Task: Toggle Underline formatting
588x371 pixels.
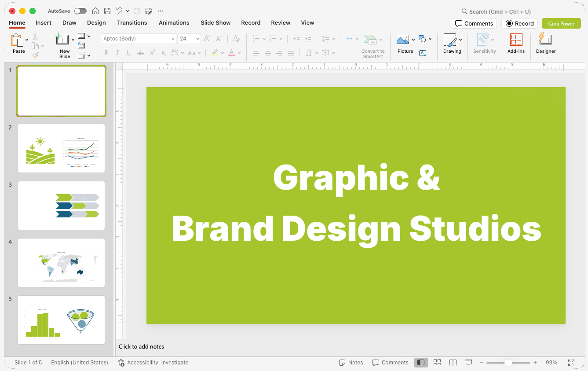Action: pos(128,53)
